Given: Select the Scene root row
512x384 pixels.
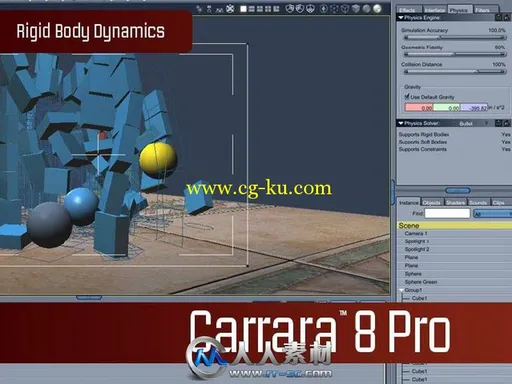Looking at the screenshot, I should pos(455,226).
